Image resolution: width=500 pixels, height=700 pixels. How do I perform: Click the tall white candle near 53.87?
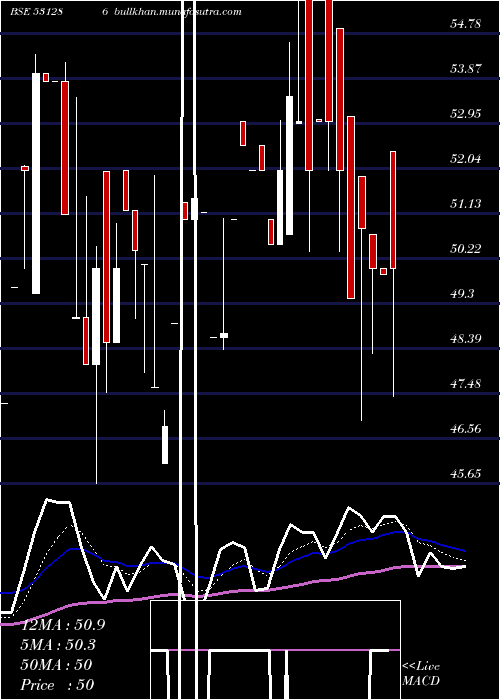point(36,183)
